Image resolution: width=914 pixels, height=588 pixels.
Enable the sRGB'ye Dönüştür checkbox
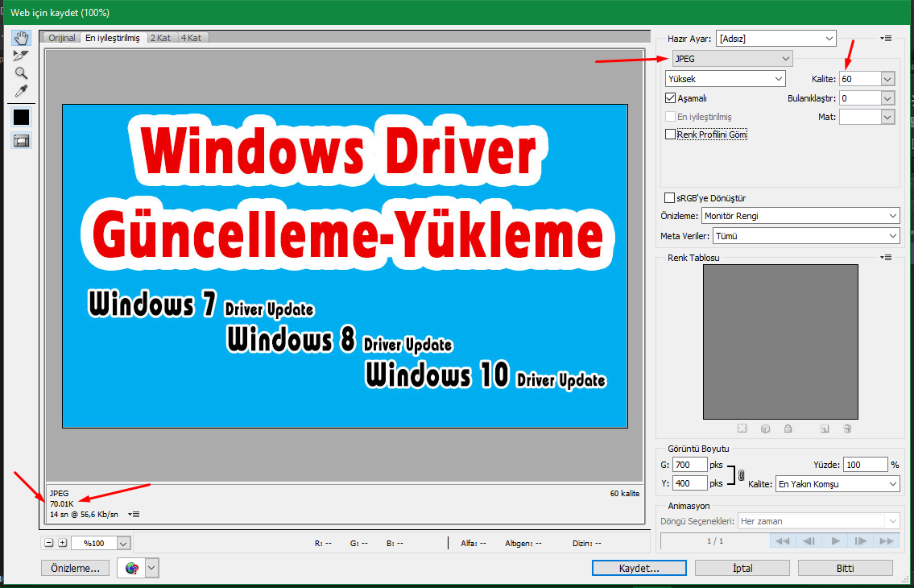[670, 198]
